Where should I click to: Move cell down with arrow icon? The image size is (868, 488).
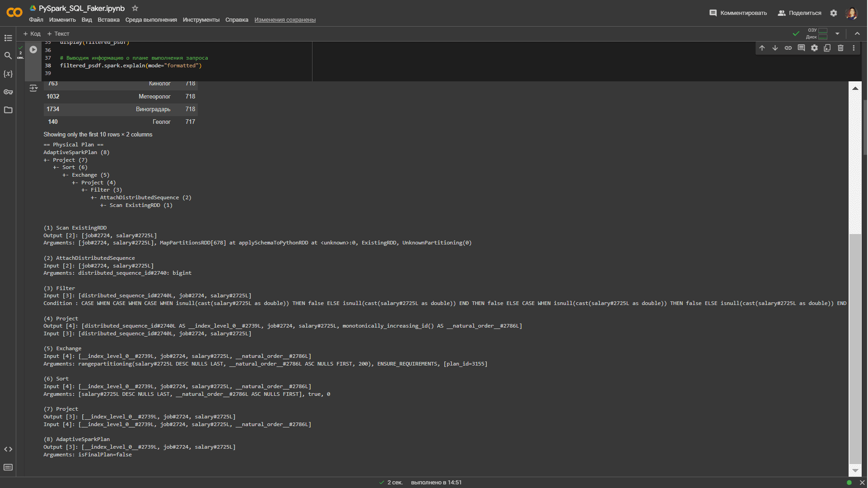(775, 48)
